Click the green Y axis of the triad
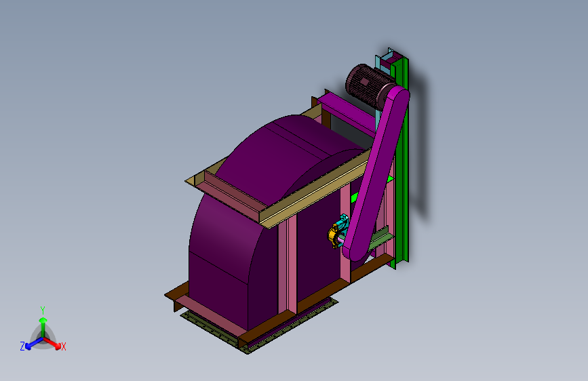Screen dimensions: 588x381 [x=43, y=326]
